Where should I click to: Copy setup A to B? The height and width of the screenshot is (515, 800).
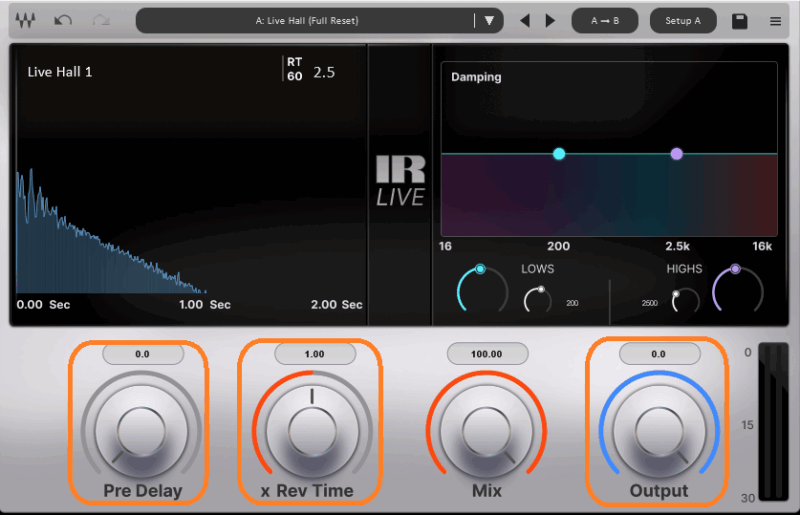pyautogui.click(x=605, y=20)
